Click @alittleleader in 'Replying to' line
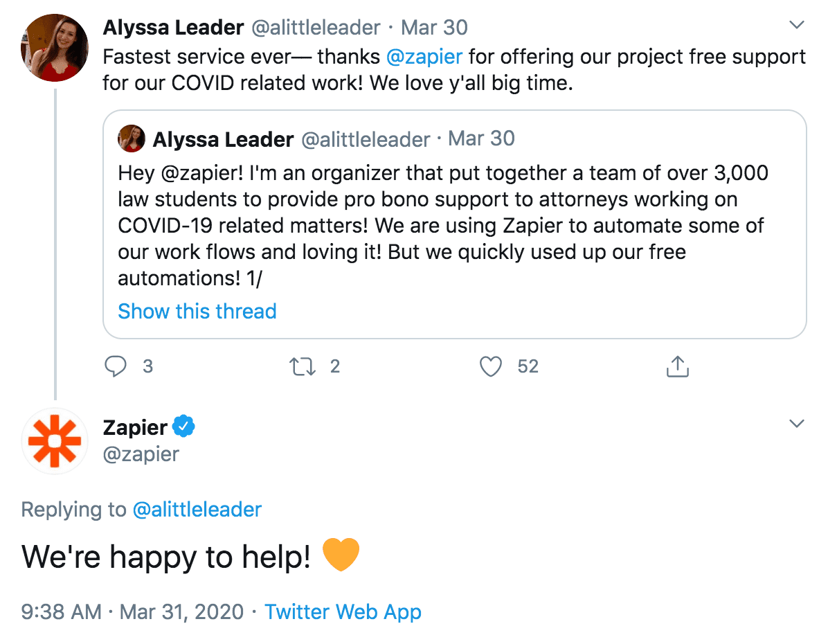This screenshot has width=828, height=644. tap(197, 510)
